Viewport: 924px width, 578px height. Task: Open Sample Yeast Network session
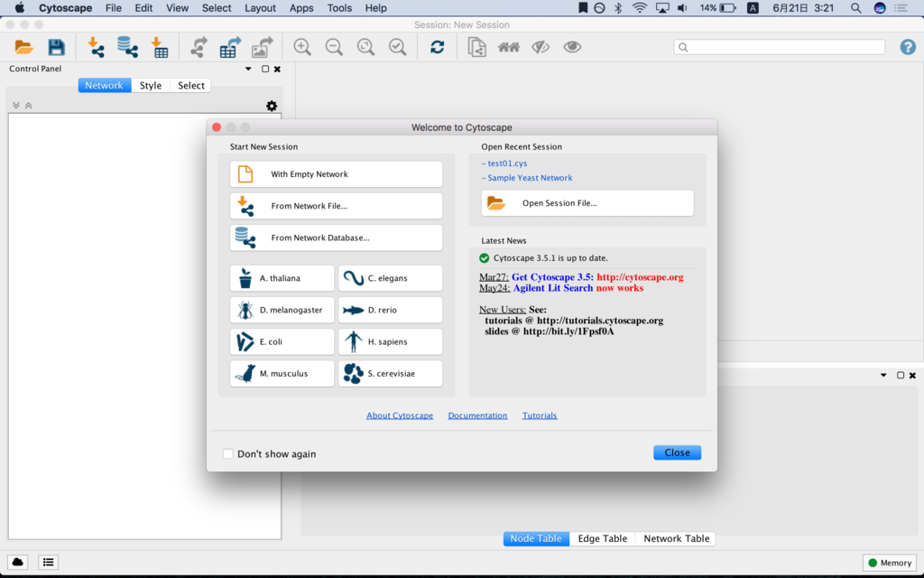coord(529,178)
